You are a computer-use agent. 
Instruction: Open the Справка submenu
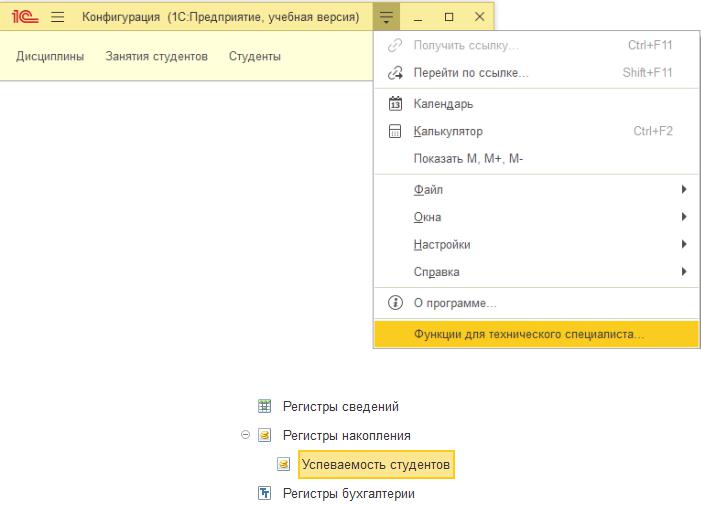click(536, 272)
